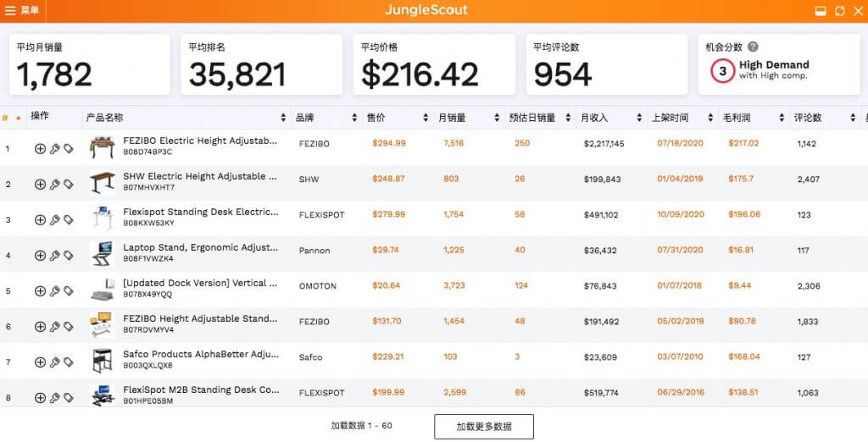Click review count 2,407
This screenshot has height=442, width=868.
coord(809,180)
